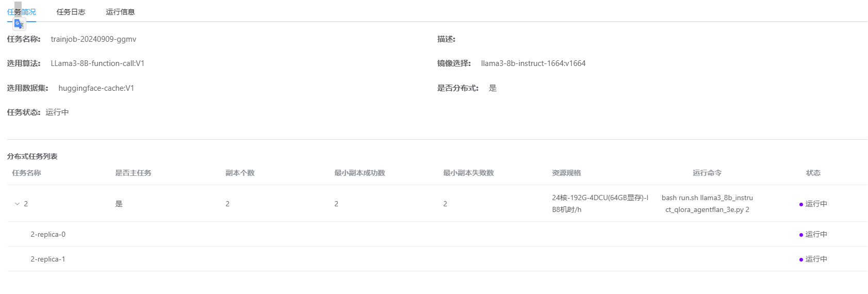
Task: Click algorithm value LLama3-8B-function-call:V1
Action: (97, 63)
